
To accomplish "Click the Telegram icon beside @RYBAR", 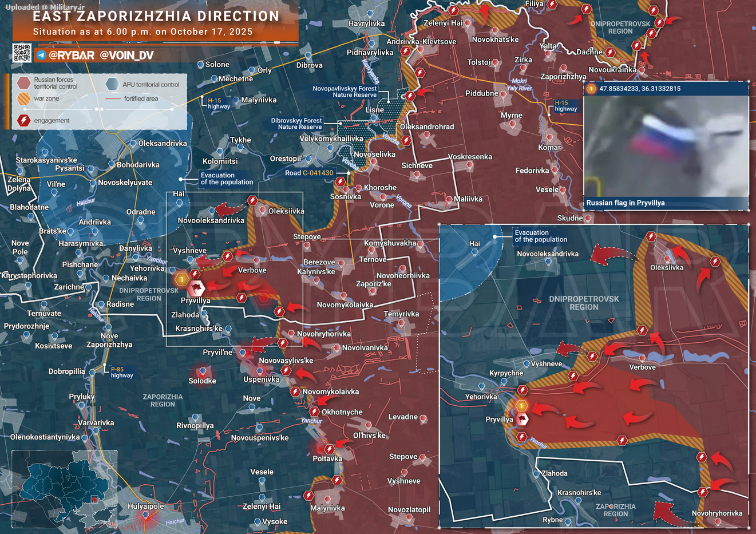I will [41, 56].
